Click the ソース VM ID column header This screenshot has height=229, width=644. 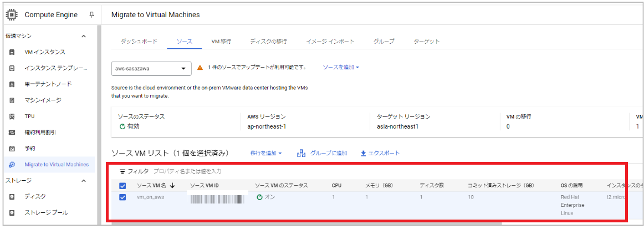pos(205,186)
